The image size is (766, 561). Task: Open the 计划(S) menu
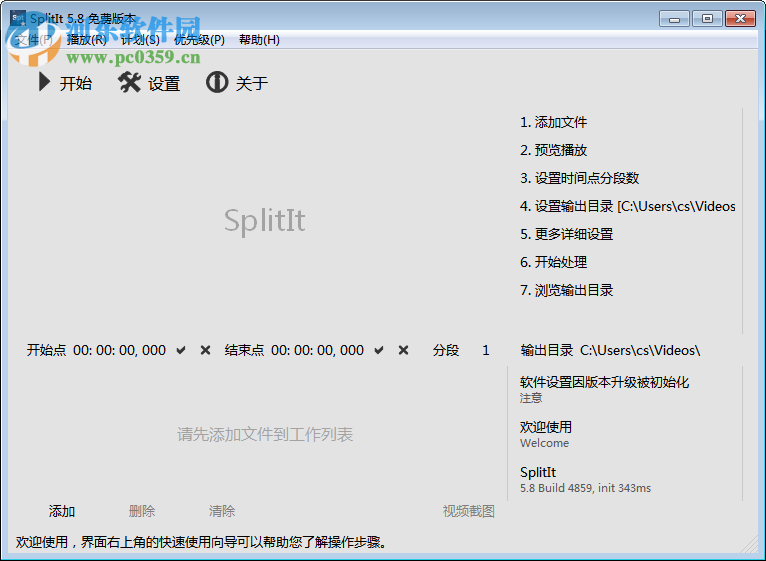tap(140, 40)
